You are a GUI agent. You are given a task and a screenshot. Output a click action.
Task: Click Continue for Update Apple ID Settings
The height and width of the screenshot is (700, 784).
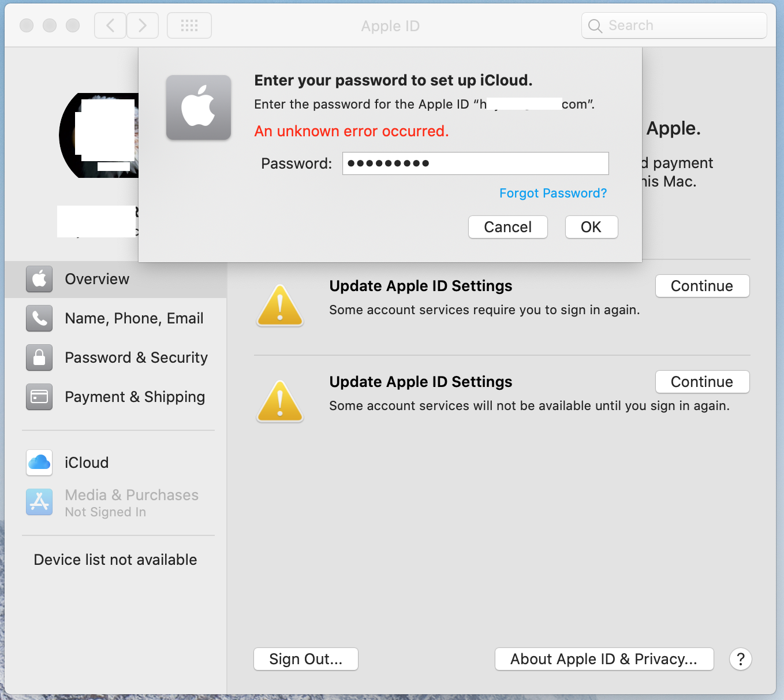[x=702, y=286]
